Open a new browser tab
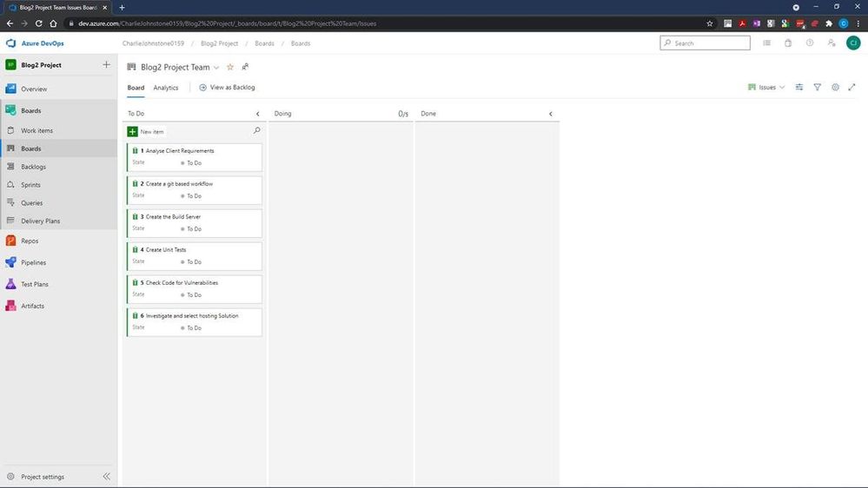The width and height of the screenshot is (868, 488). [122, 7]
